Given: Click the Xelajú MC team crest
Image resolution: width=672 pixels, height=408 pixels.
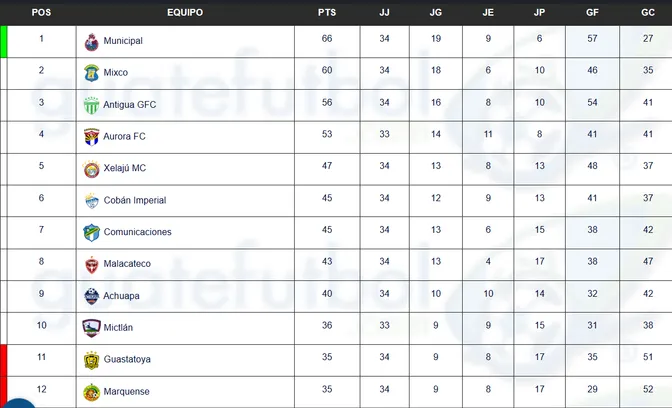Looking at the screenshot, I should coord(92,168).
